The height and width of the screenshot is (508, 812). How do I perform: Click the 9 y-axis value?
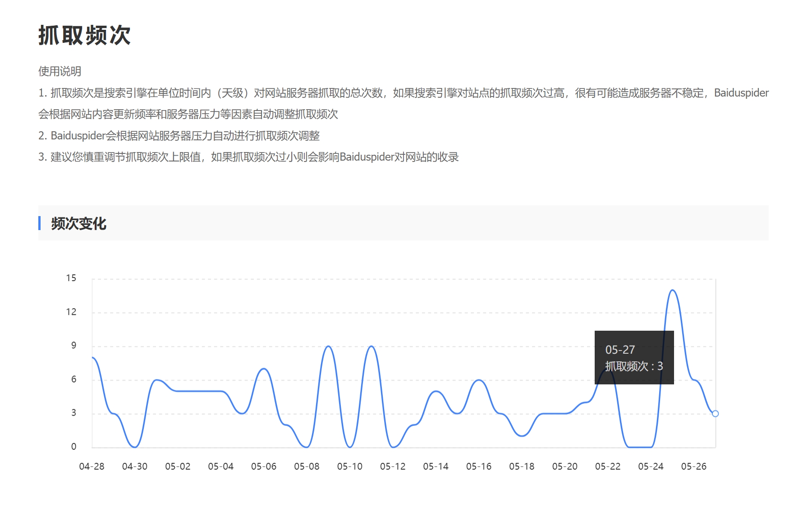click(74, 346)
